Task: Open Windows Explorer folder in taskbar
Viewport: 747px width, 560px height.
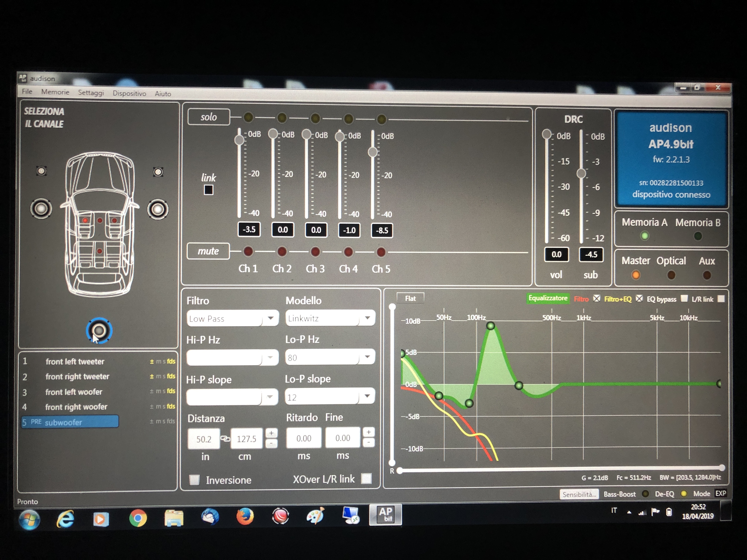Action: pos(174,518)
